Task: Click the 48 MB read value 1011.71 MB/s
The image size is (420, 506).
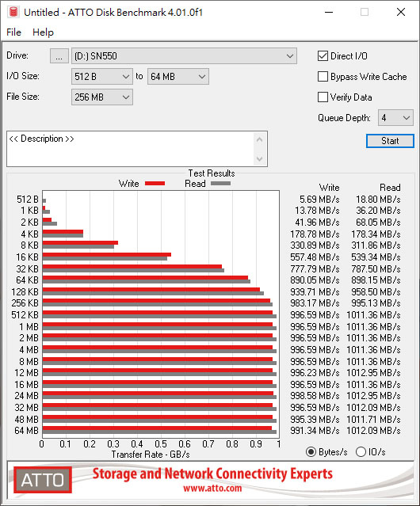Action: [x=373, y=419]
